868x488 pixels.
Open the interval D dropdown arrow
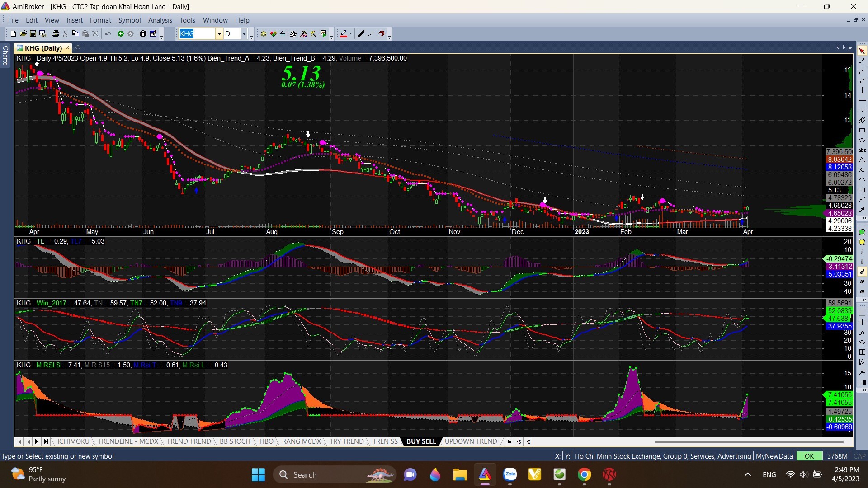click(244, 34)
